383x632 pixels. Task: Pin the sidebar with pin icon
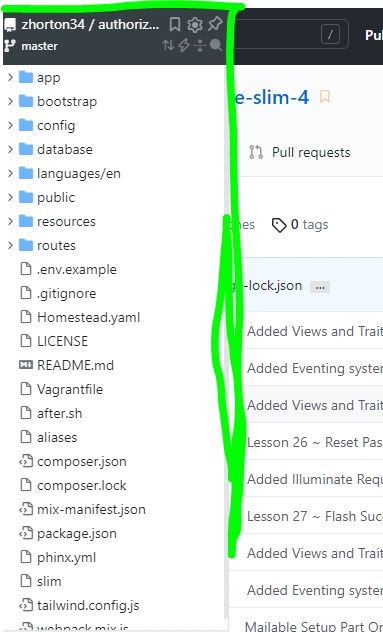click(215, 25)
